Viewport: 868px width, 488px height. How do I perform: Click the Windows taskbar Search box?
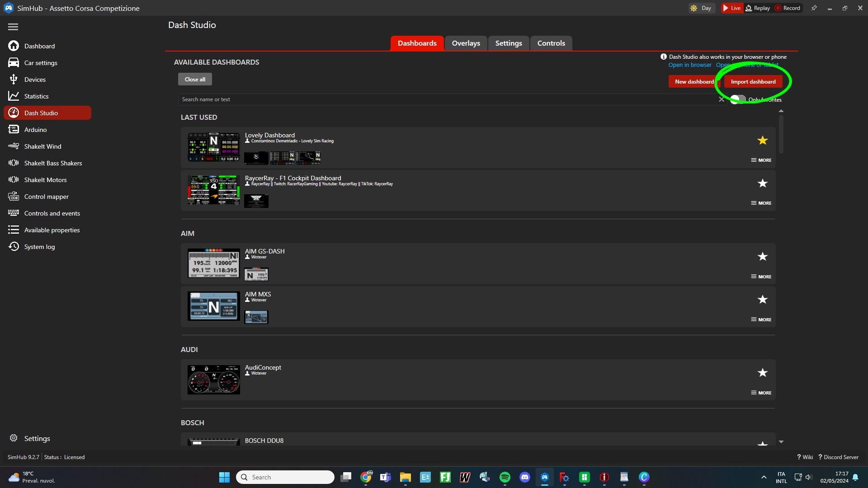point(285,477)
